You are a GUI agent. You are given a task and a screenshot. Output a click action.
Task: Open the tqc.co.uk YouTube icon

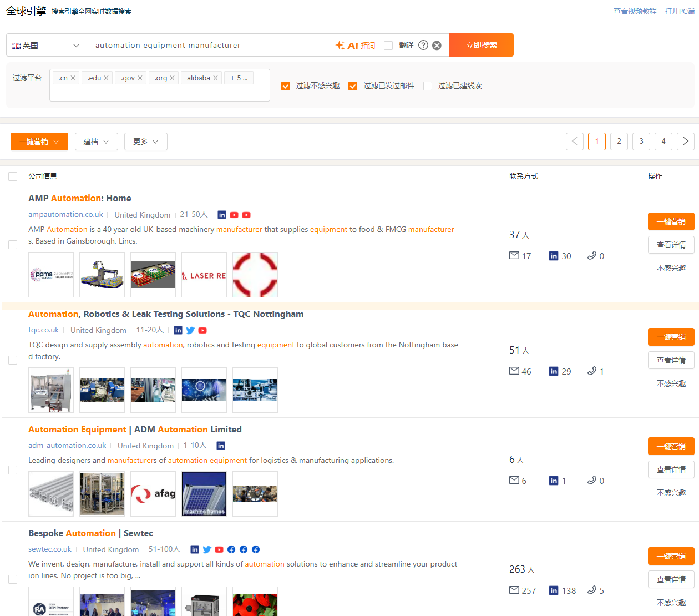[x=202, y=330]
